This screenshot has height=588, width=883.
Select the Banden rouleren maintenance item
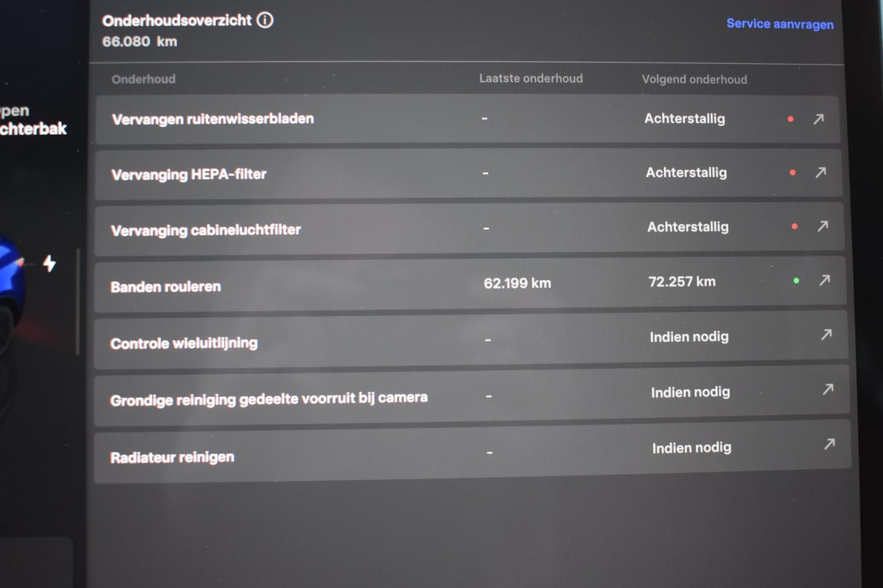click(x=165, y=287)
